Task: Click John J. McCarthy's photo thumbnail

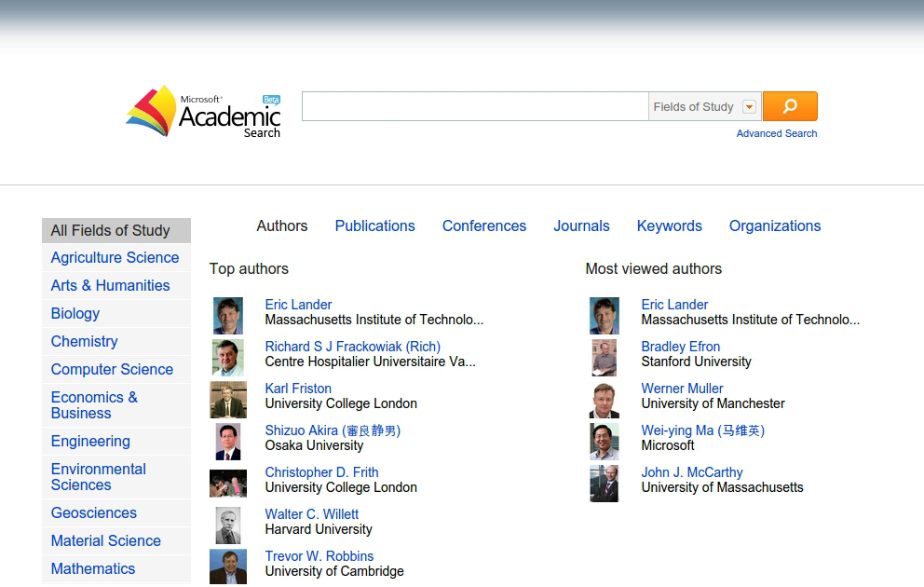Action: [x=605, y=484]
